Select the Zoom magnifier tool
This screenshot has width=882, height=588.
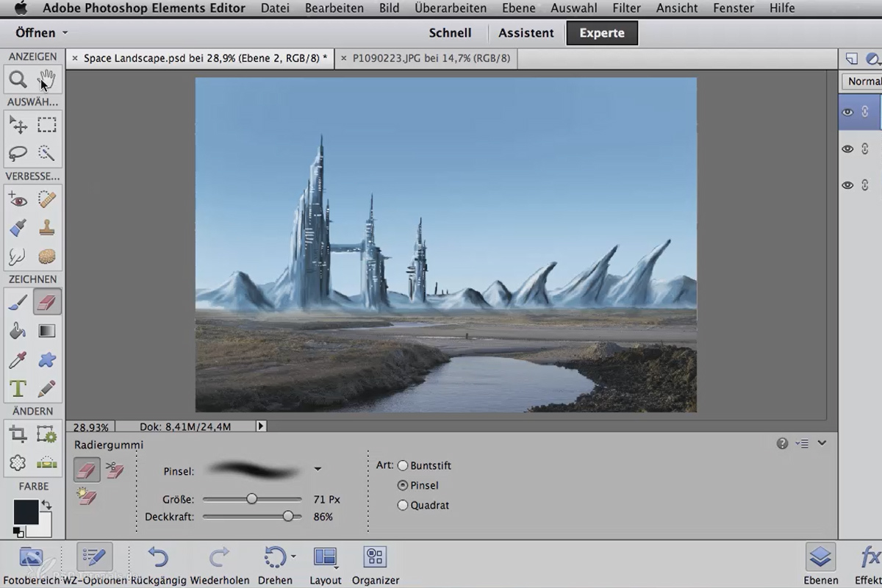[18, 79]
